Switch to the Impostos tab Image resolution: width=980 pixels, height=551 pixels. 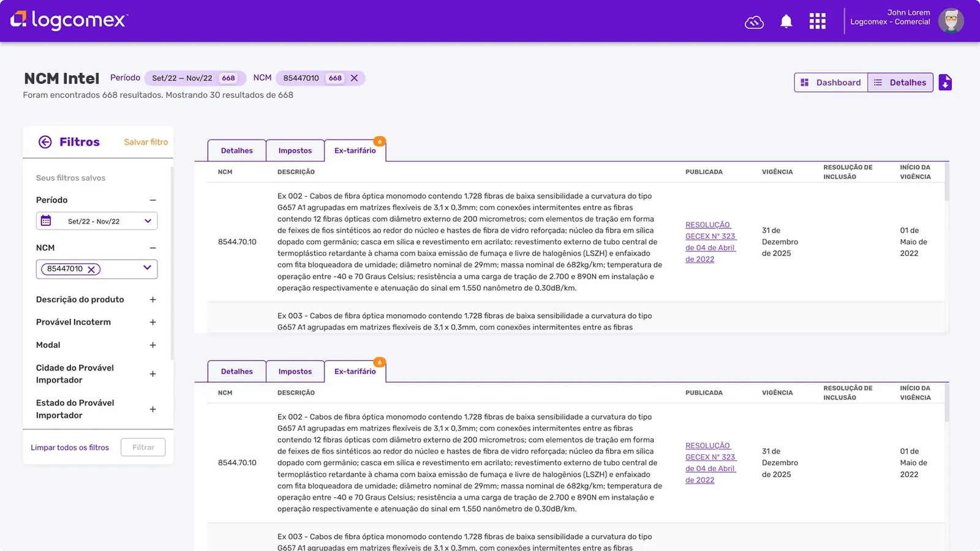click(295, 150)
